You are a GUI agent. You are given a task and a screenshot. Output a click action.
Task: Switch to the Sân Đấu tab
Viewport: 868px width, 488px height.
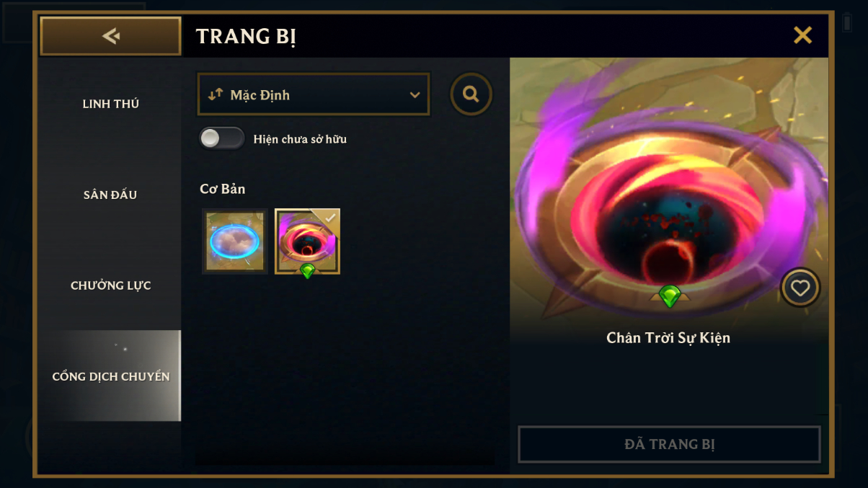pos(110,195)
